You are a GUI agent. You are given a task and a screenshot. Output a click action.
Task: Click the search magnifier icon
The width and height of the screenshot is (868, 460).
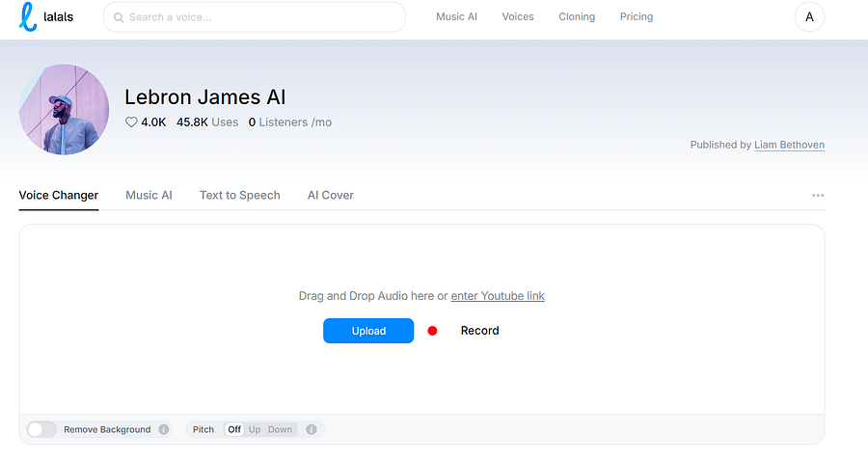(x=119, y=17)
